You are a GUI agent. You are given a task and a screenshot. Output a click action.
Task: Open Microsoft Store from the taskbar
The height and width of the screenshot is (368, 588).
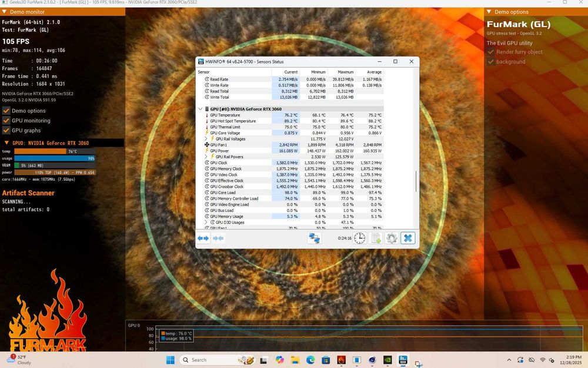tap(326, 360)
